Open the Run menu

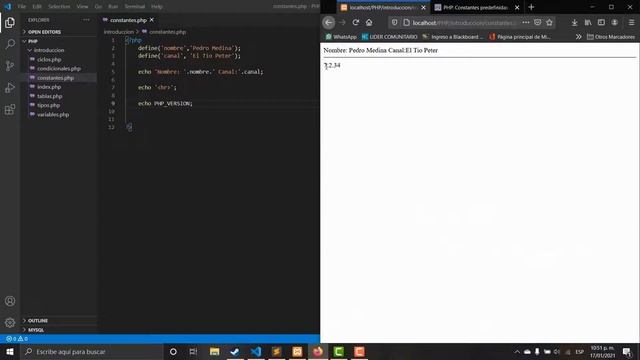(x=113, y=7)
